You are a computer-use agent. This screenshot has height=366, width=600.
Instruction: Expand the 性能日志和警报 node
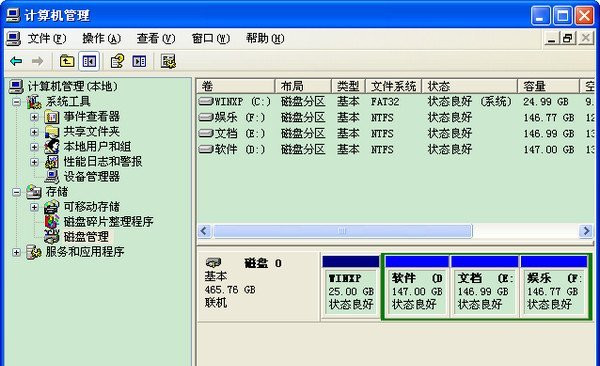34,162
